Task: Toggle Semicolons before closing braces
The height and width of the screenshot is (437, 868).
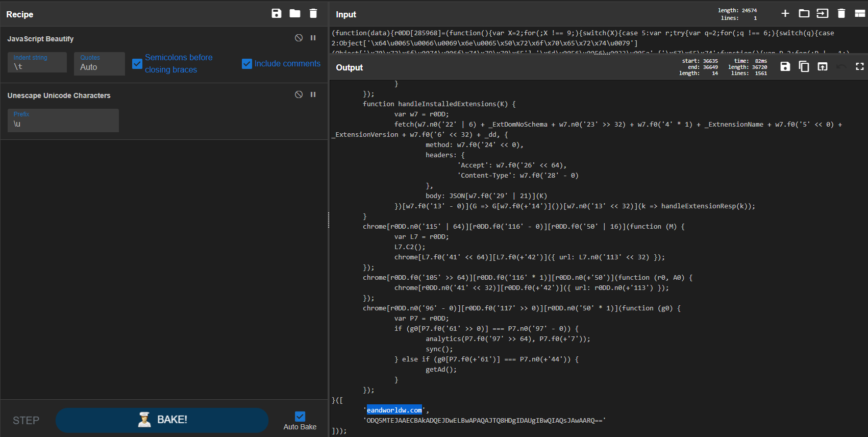Action: (137, 64)
